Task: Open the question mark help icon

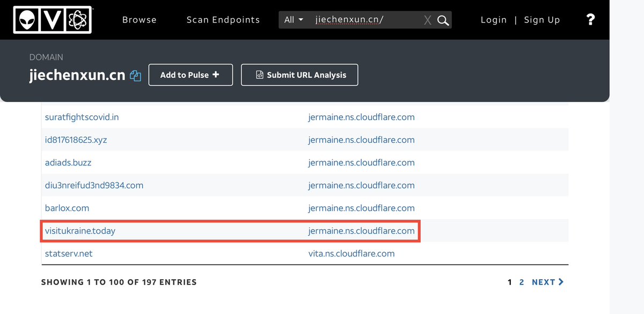Action: (590, 20)
